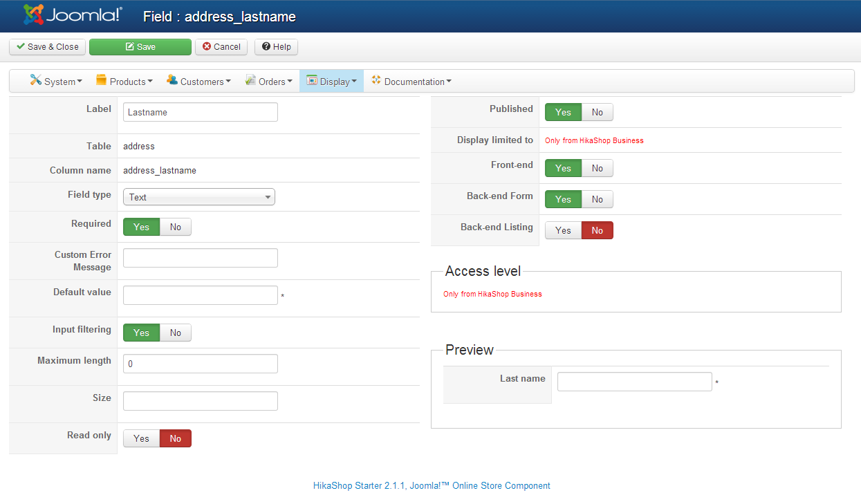
Task: Set Read only to Yes
Action: point(142,438)
